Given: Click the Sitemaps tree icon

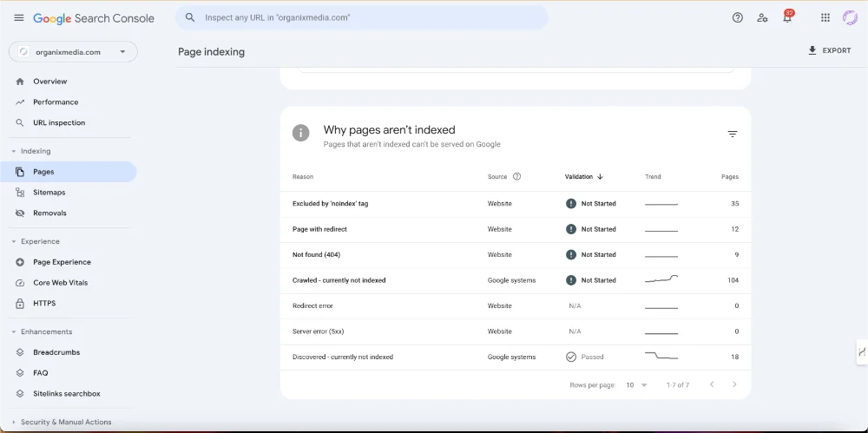Looking at the screenshot, I should point(20,192).
